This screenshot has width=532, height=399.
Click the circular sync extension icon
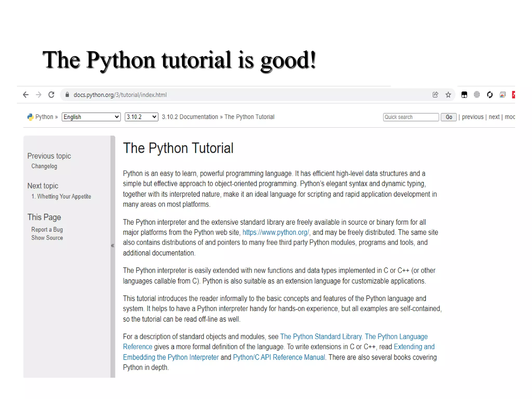[490, 95]
